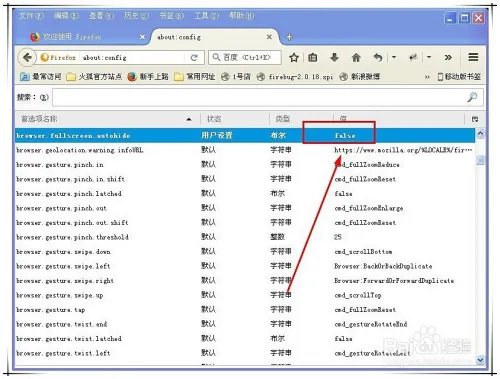Go back with the Back arrow button

click(x=27, y=57)
